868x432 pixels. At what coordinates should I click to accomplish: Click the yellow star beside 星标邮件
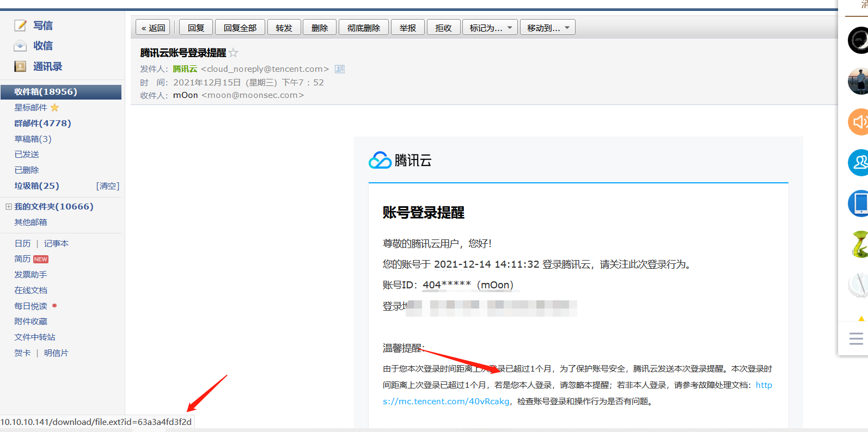(54, 108)
